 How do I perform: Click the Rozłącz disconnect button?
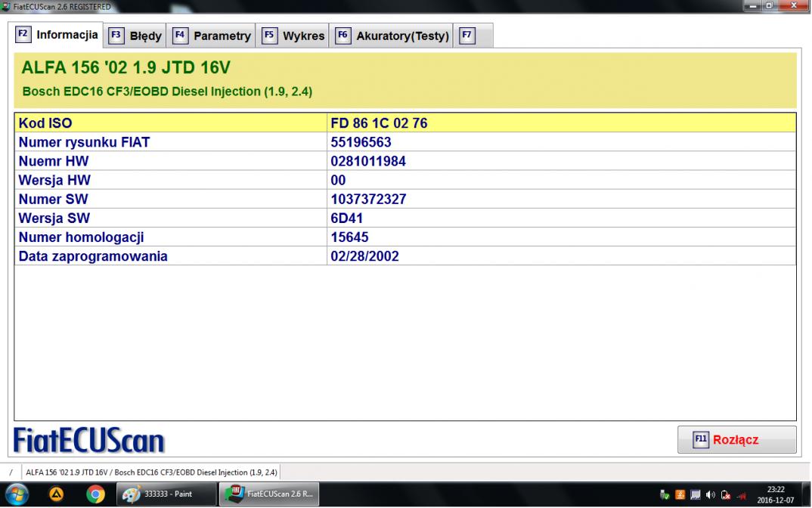tap(736, 440)
